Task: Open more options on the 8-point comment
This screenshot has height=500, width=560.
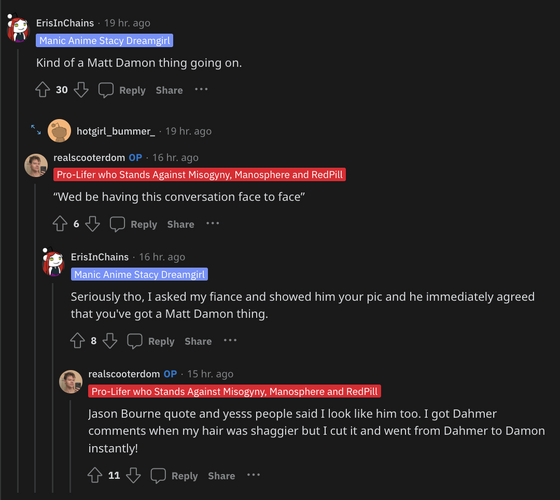Action: point(230,340)
